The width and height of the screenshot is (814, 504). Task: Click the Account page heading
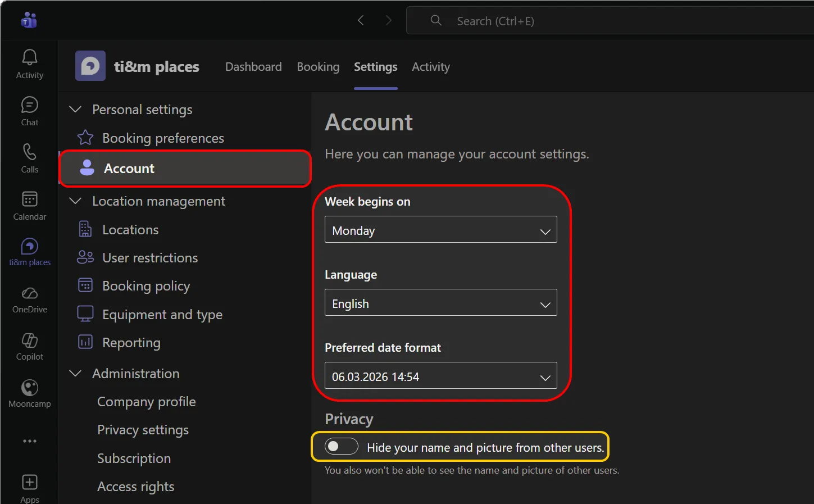(369, 122)
